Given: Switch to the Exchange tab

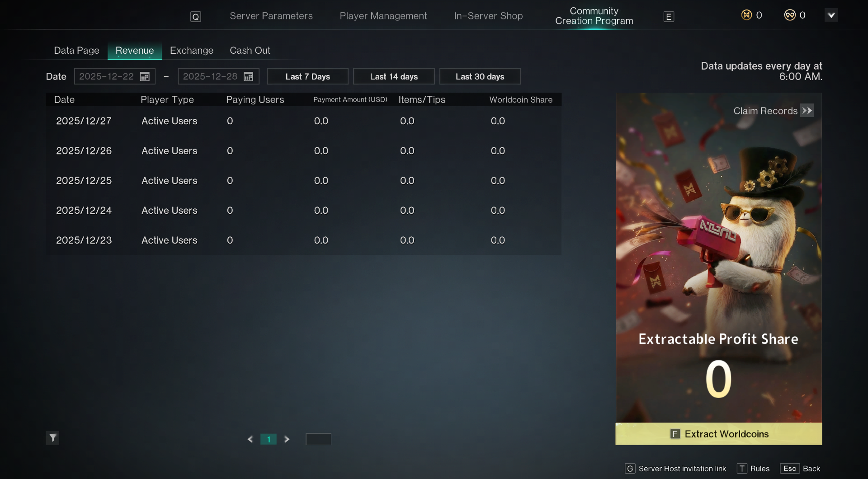Looking at the screenshot, I should pos(192,51).
